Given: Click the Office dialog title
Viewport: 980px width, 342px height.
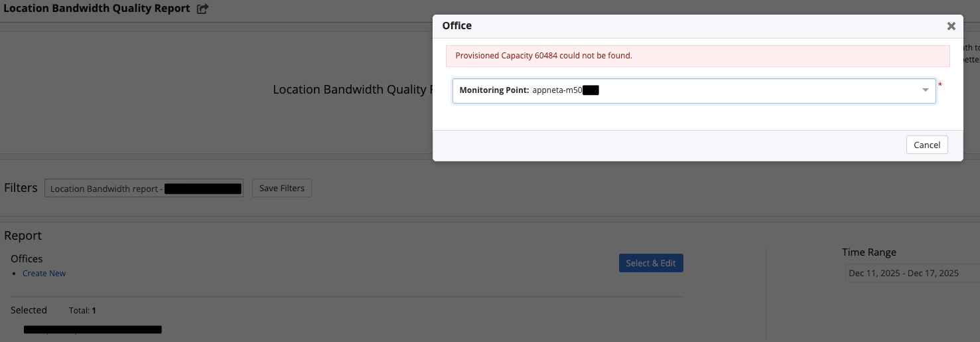Looking at the screenshot, I should (x=457, y=26).
